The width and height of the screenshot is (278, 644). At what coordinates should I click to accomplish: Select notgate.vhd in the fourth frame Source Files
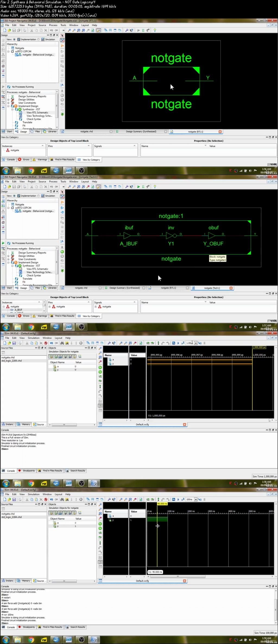(8, 514)
